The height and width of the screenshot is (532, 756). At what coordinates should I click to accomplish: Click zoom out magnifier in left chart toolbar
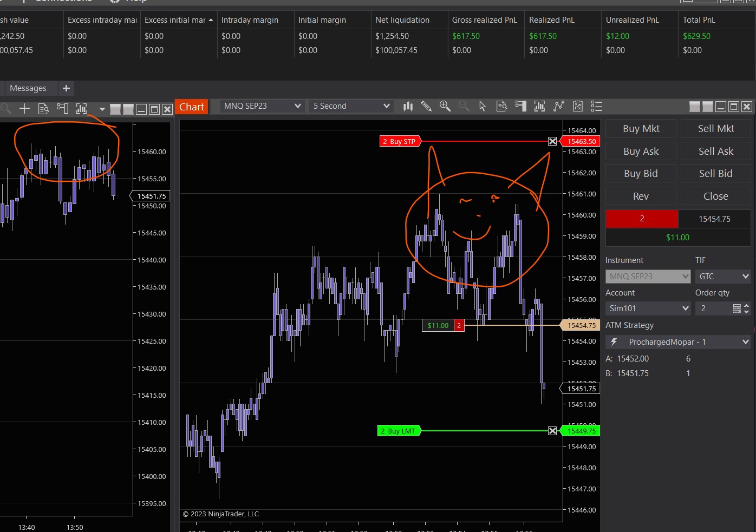pyautogui.click(x=5, y=109)
